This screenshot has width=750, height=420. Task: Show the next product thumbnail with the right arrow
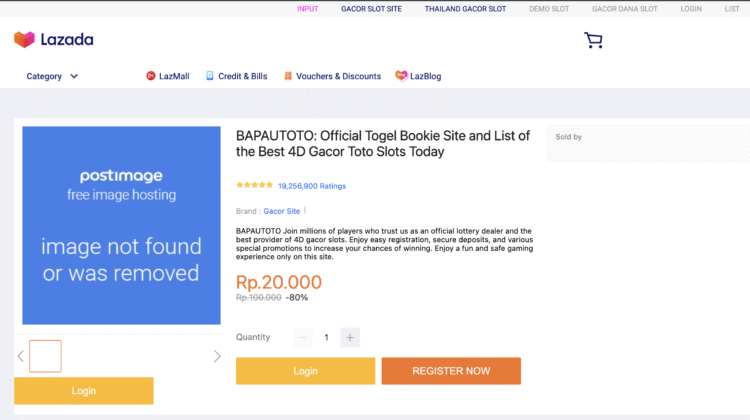pyautogui.click(x=217, y=356)
